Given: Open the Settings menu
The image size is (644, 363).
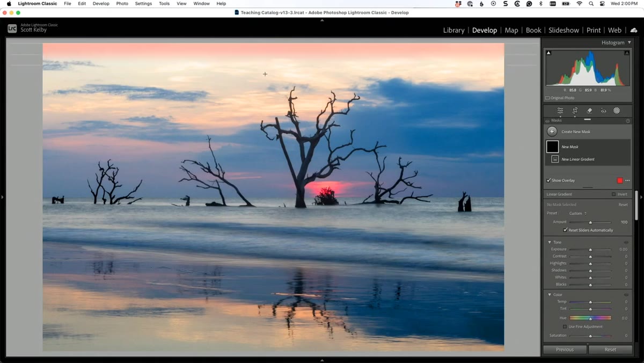Looking at the screenshot, I should [143, 4].
